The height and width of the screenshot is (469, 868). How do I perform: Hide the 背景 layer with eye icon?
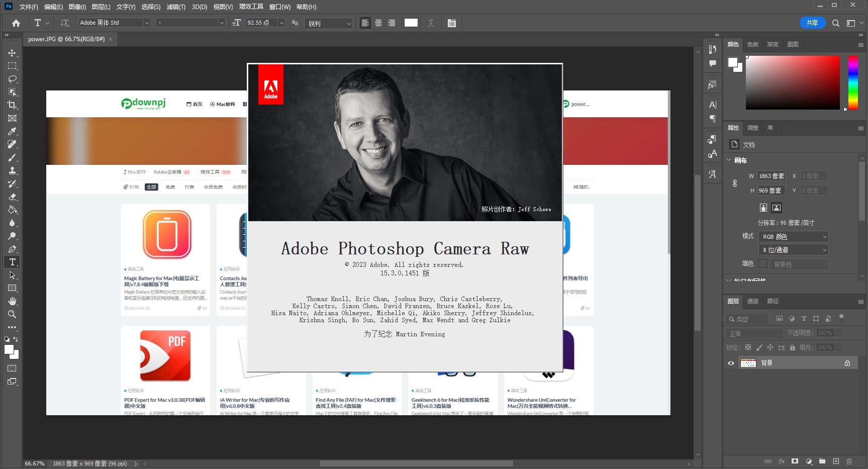(x=731, y=363)
